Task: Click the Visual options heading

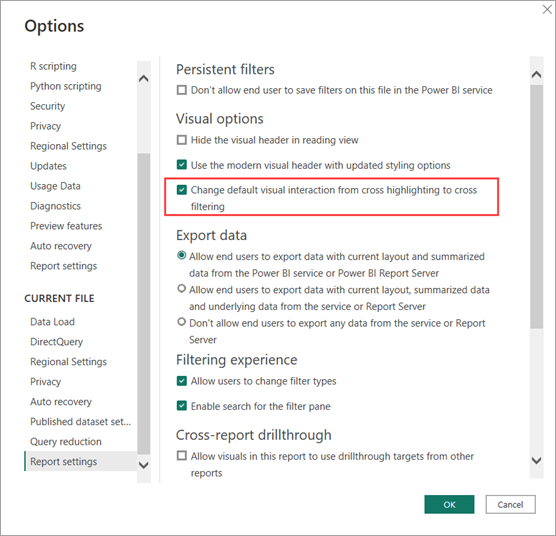Action: tap(220, 119)
